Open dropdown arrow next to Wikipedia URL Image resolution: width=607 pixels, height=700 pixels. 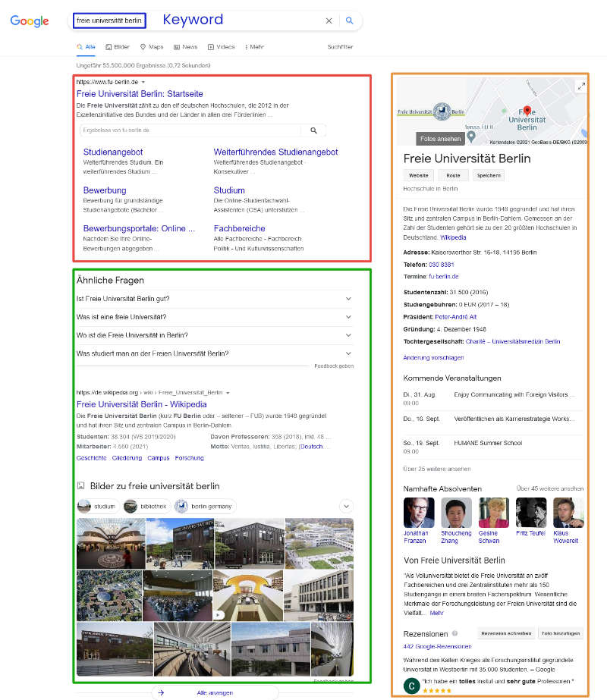point(228,393)
